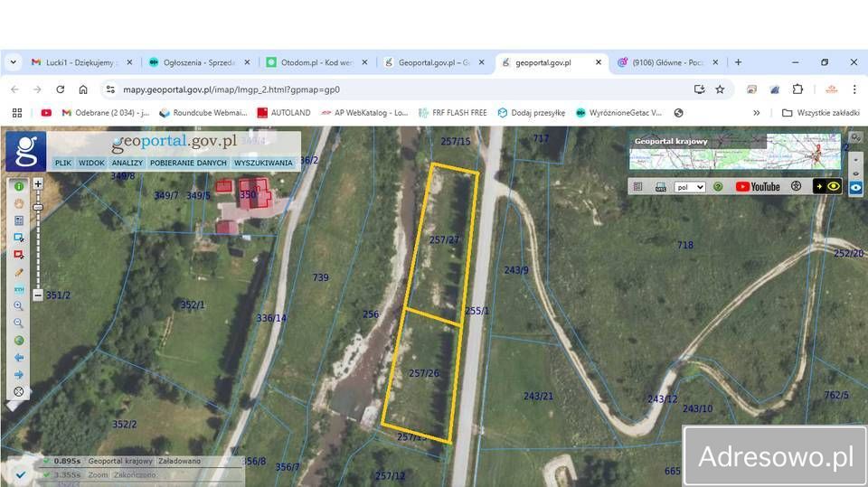Image resolution: width=868 pixels, height=487 pixels.
Task: Open the WYSZUKIWANIA menu
Action: click(x=263, y=163)
